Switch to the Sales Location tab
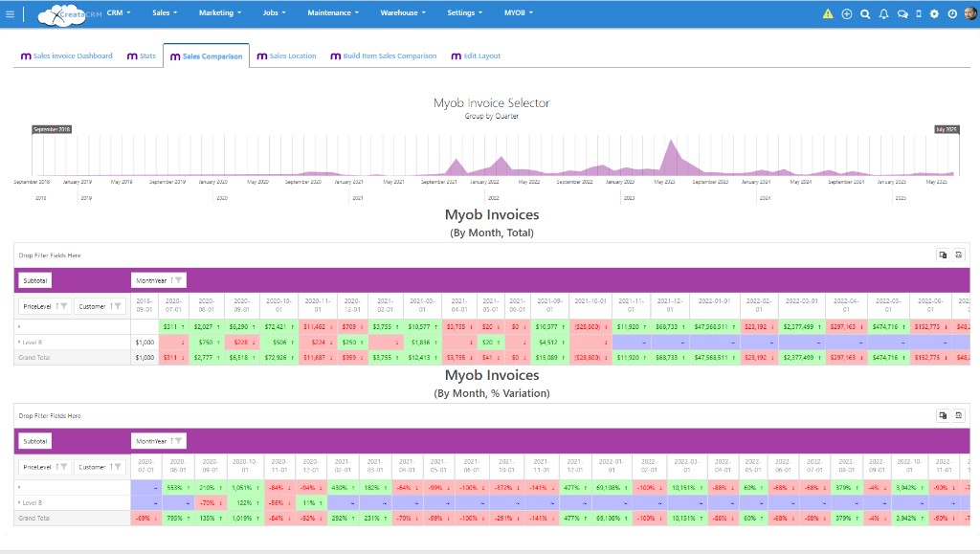The height and width of the screenshot is (554, 980). (287, 55)
